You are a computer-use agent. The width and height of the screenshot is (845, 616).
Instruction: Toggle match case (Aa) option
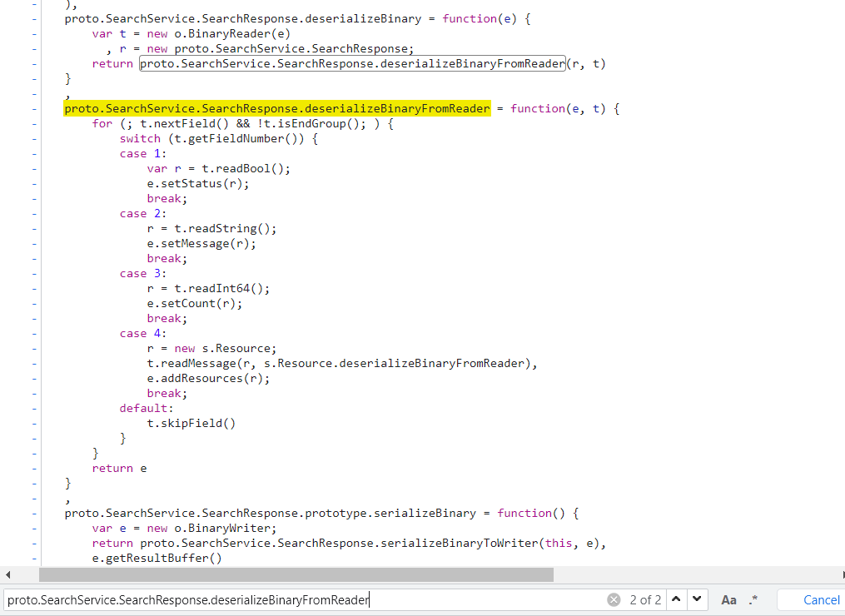click(728, 600)
